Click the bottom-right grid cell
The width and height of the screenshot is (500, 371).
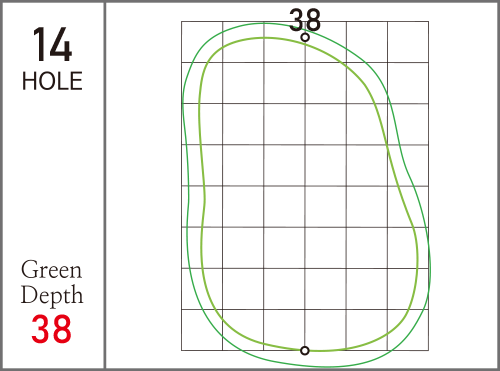pyautogui.click(x=408, y=330)
